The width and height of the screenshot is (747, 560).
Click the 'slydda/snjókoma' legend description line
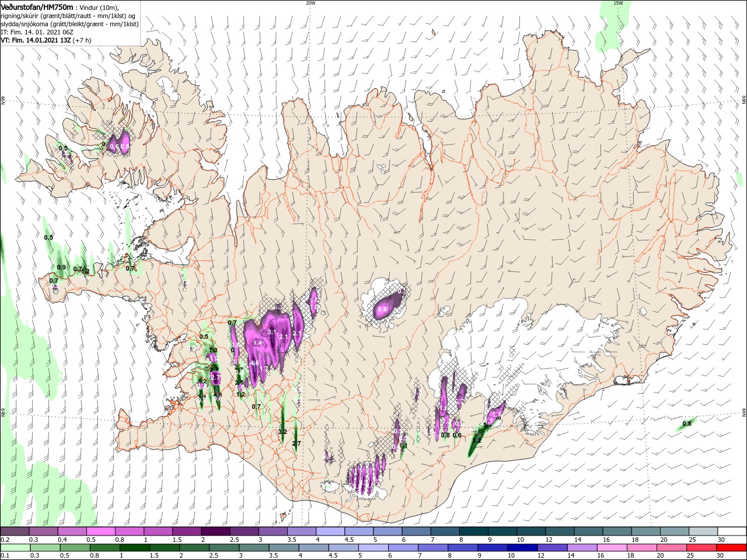[69, 24]
